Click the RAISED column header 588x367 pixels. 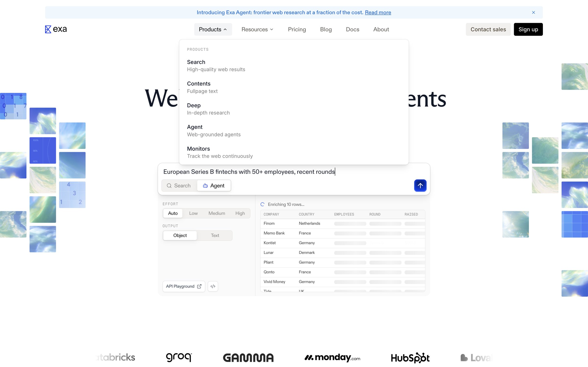[x=411, y=214]
